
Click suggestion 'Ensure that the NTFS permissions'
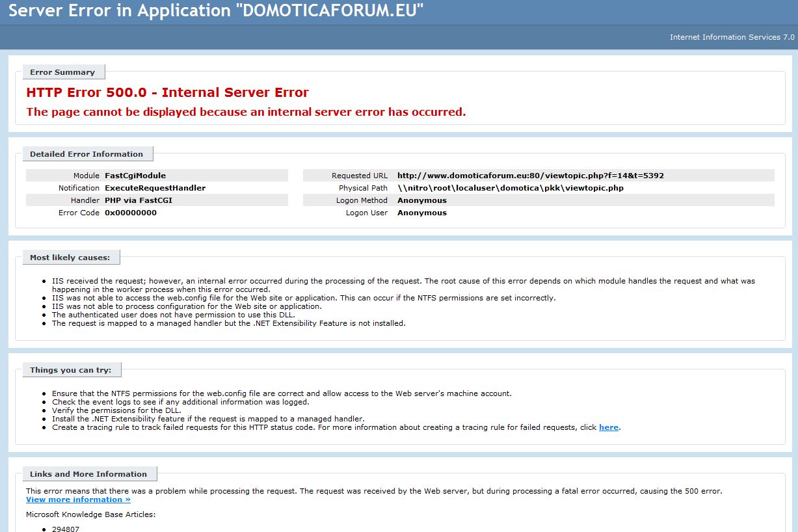click(x=282, y=393)
